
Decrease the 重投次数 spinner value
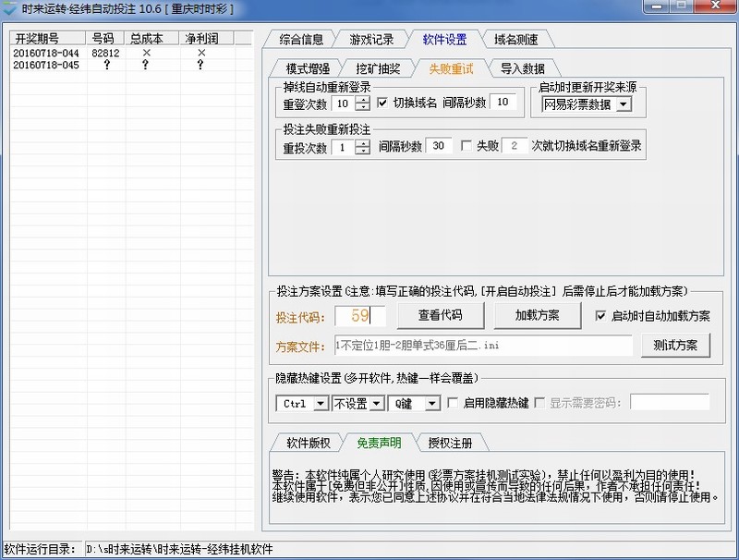tap(362, 151)
